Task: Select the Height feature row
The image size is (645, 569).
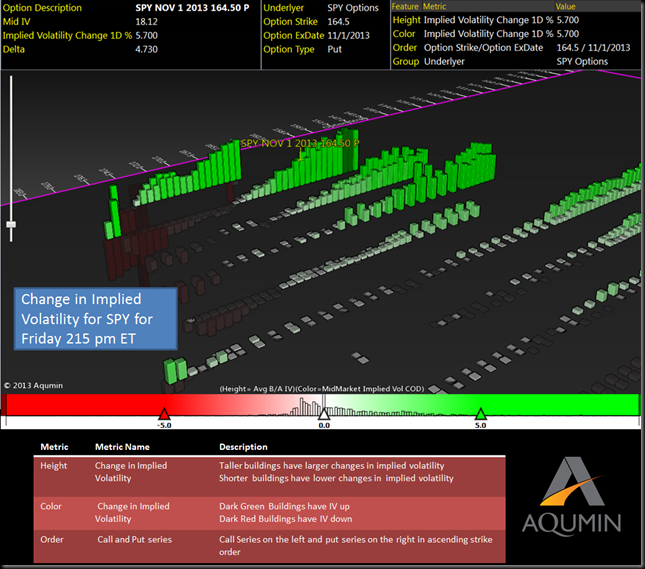Action: coord(515,20)
